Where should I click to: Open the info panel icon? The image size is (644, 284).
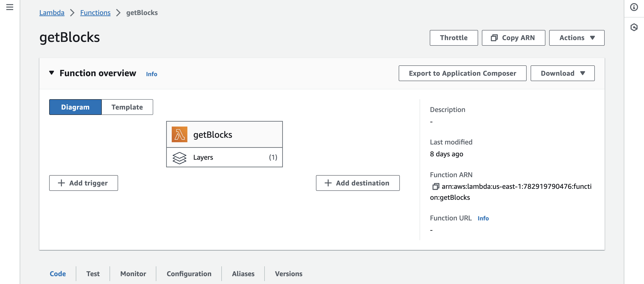pyautogui.click(x=634, y=7)
